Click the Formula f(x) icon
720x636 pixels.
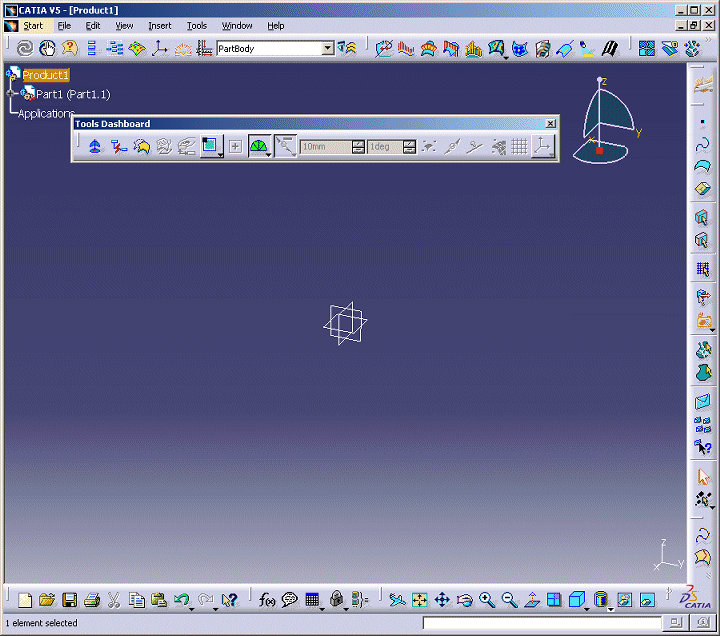pos(267,600)
